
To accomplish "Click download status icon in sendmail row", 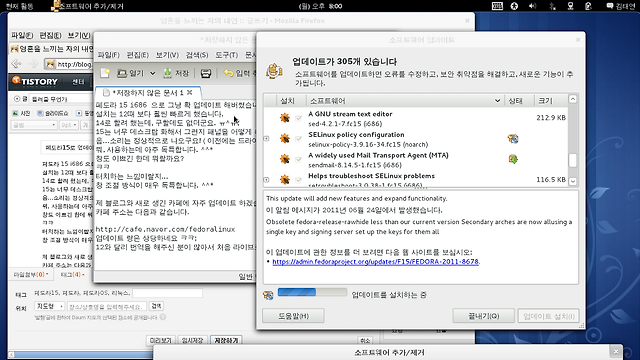I will (x=513, y=159).
